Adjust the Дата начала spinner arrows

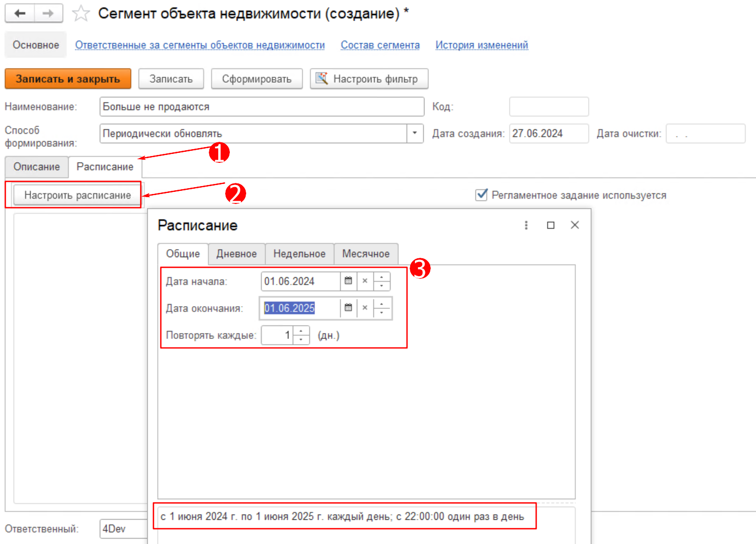click(x=382, y=281)
